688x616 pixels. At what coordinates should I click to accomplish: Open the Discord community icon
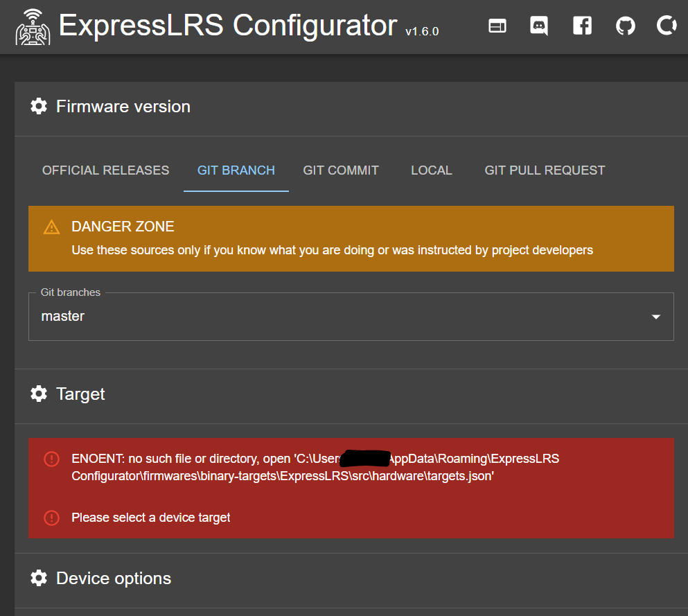539,26
